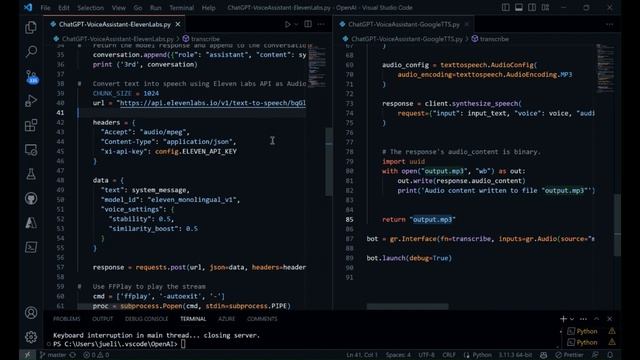This screenshot has width=640, height=360.
Task: Open the Customize Layout button
Action: click(545, 7)
